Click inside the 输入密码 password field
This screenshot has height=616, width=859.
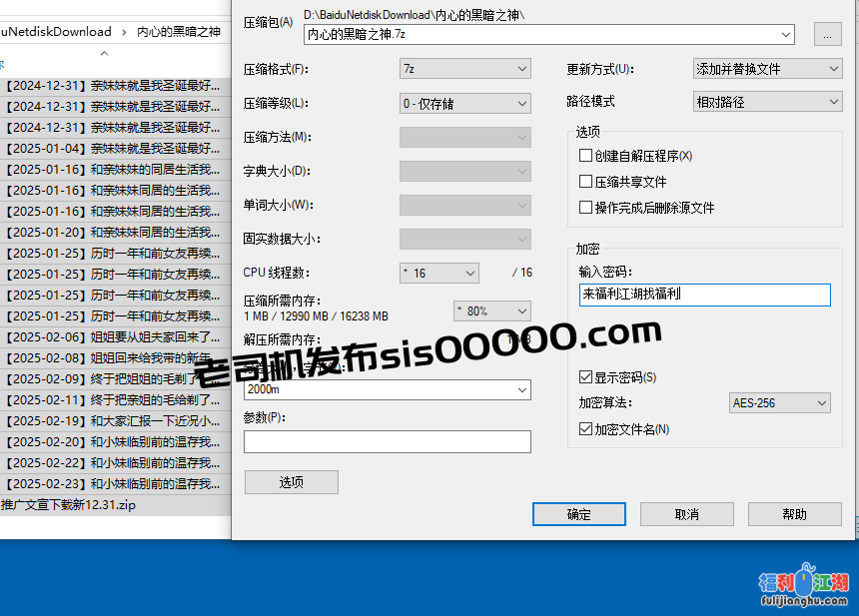click(x=703, y=295)
